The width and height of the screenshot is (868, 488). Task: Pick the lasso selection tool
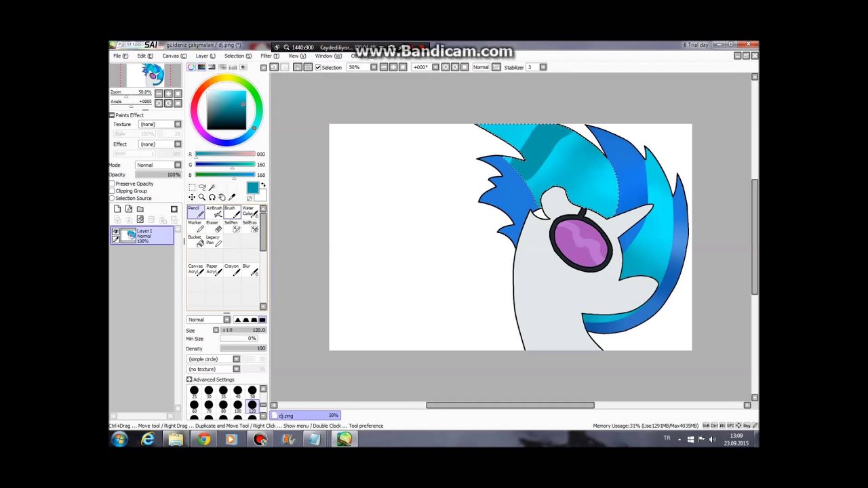202,188
